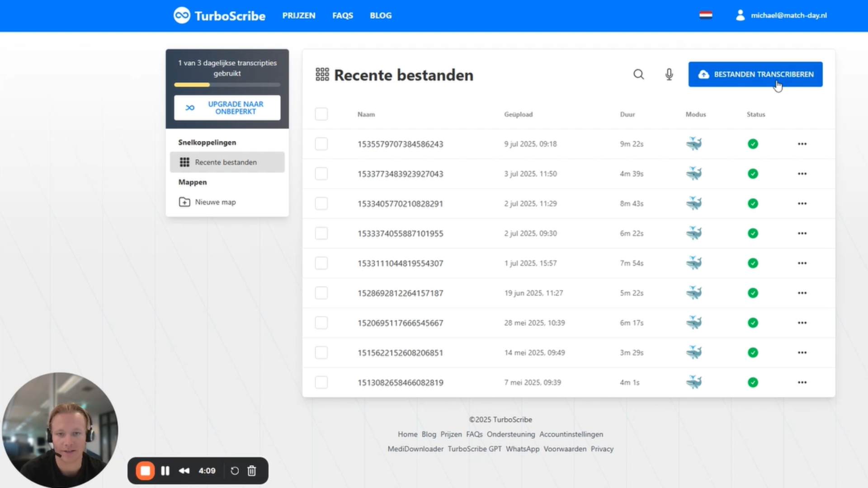Check the box for file 1515622152608206851
This screenshot has height=488, width=868.
(x=321, y=352)
